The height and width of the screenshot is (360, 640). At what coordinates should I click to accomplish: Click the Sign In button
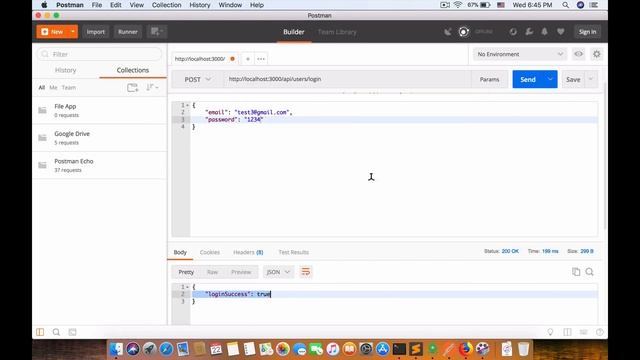coord(587,31)
